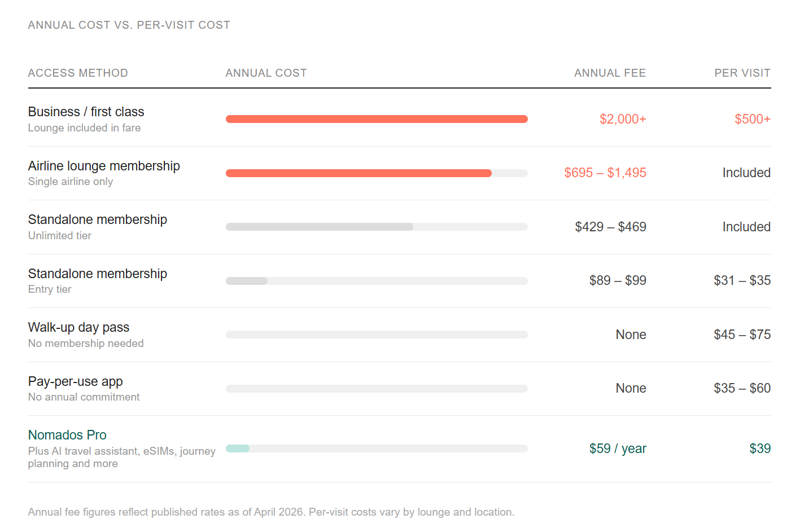Click the Entry tier cost bar
The width and height of the screenshot is (800, 532).
pos(247,281)
